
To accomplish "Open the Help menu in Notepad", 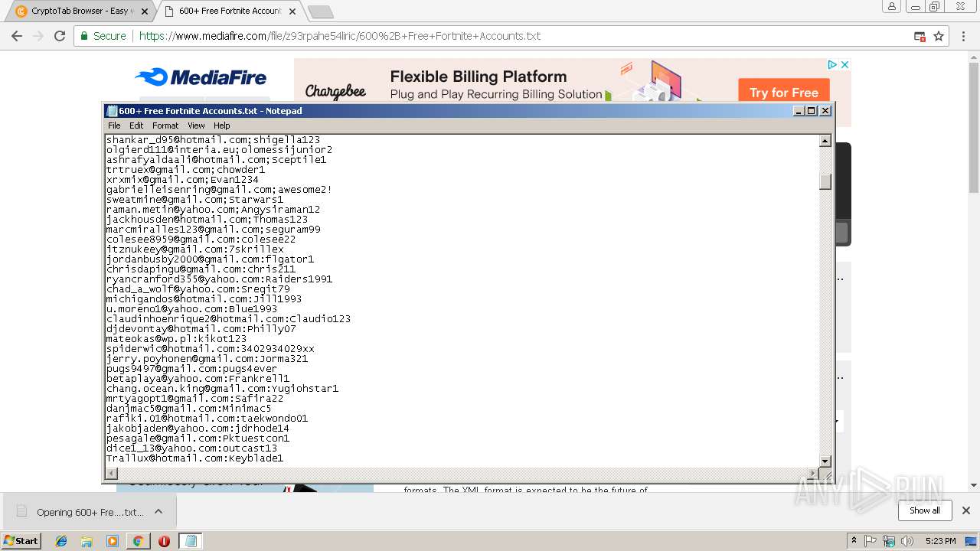I will coord(221,126).
